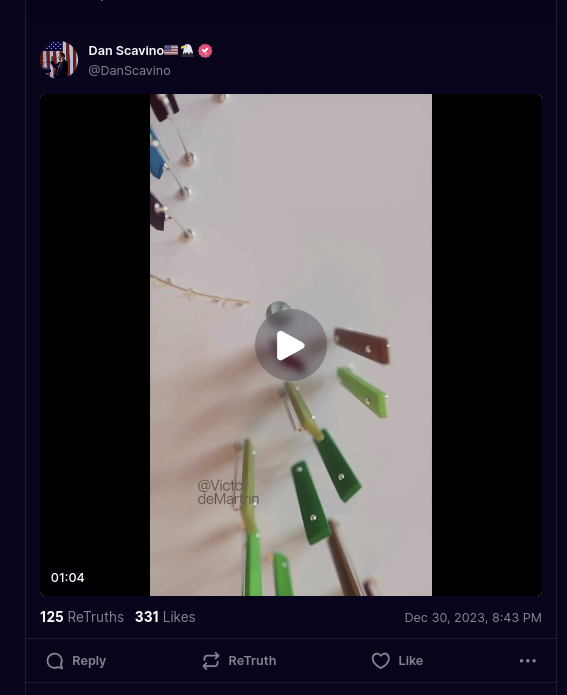View the 331 Likes list
This screenshot has height=695, width=567.
pos(165,617)
